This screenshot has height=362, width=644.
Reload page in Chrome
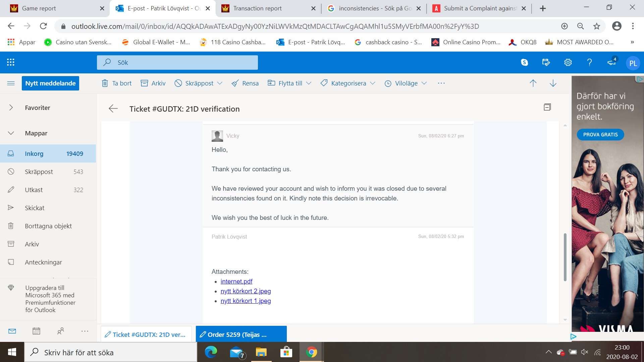coord(43,26)
